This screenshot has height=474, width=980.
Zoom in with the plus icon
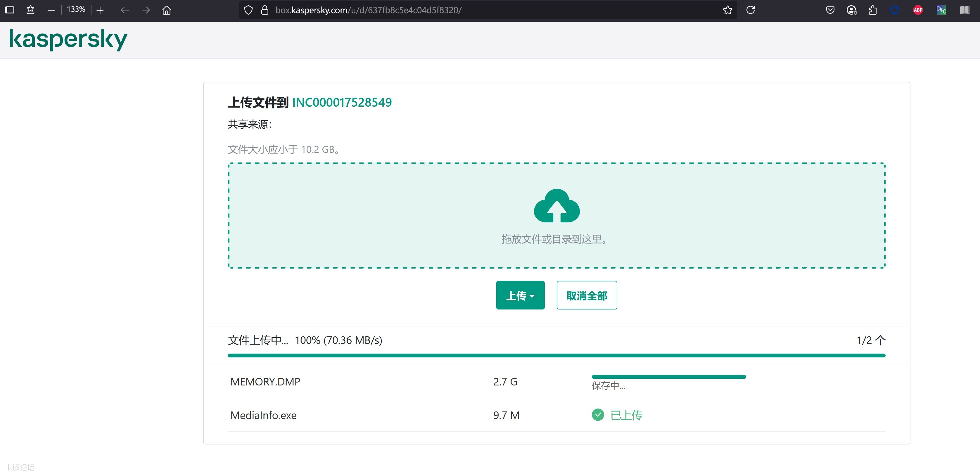point(100,10)
